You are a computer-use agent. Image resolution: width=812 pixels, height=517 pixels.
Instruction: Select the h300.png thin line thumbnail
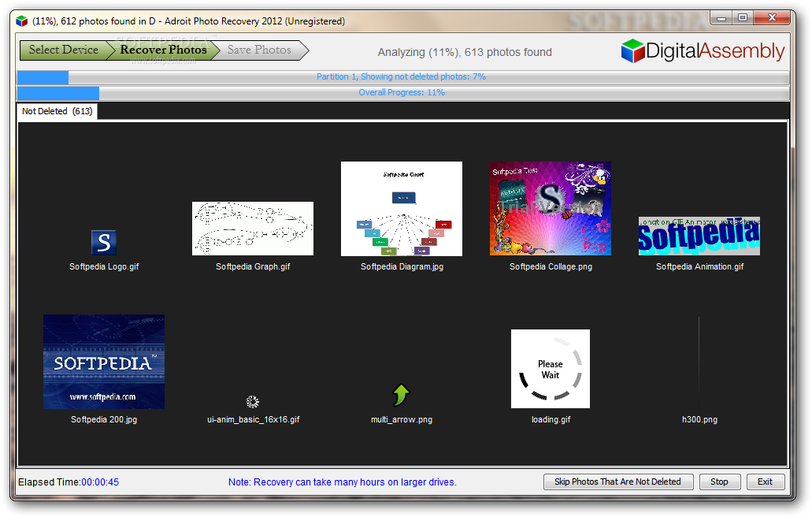click(699, 363)
